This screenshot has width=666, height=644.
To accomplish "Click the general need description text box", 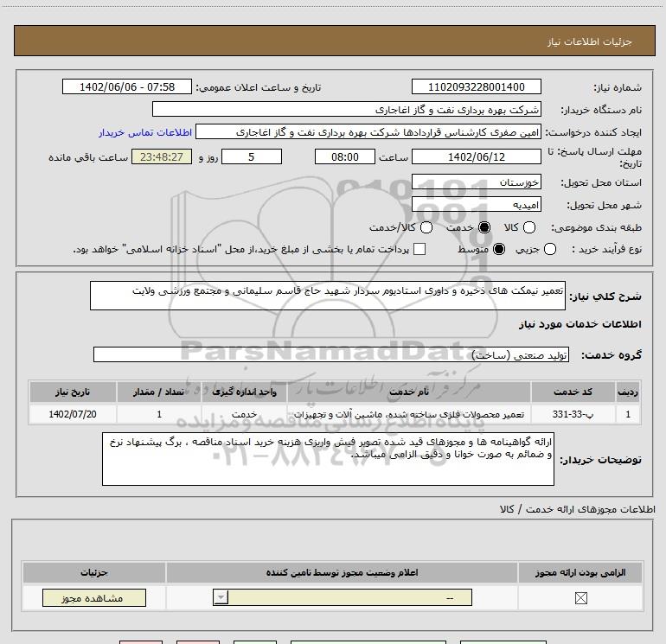I will [x=328, y=296].
